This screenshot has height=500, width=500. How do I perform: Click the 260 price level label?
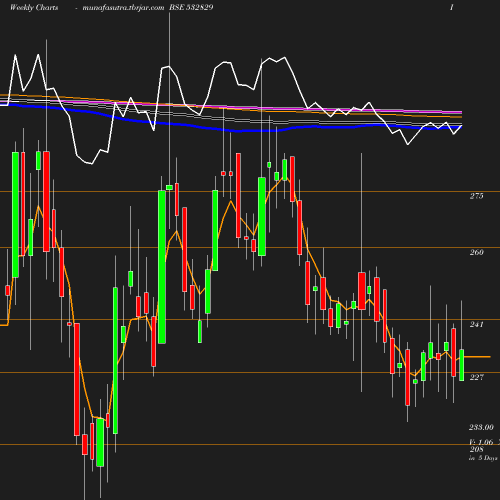(x=476, y=252)
